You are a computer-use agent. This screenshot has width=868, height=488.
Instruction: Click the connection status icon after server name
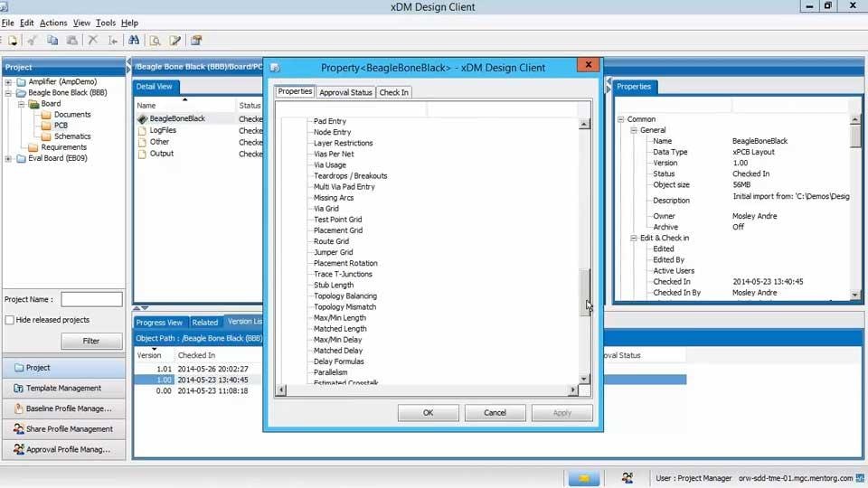point(860,478)
